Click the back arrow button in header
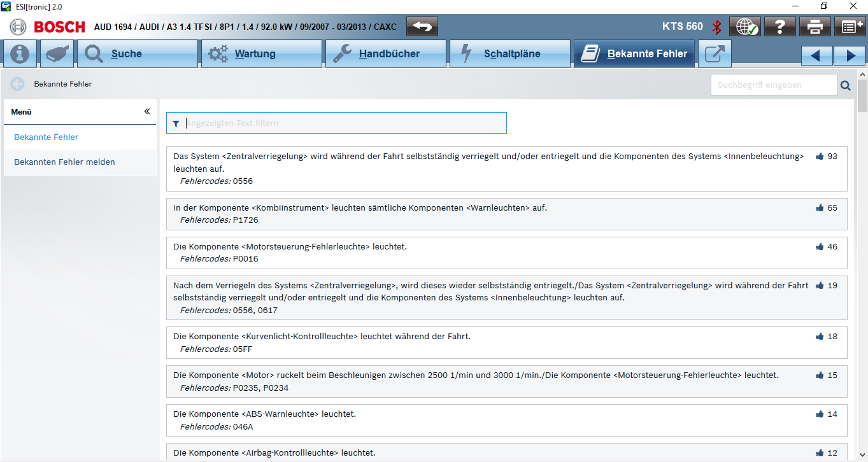868x462 pixels. tap(422, 27)
